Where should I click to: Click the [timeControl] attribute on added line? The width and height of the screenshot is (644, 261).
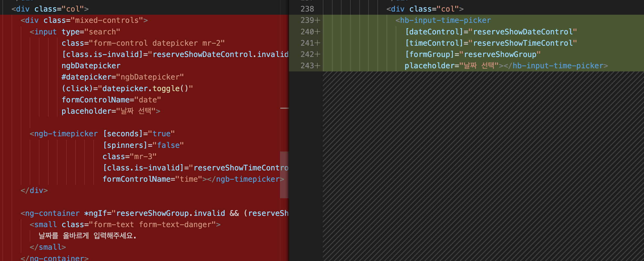(491, 43)
